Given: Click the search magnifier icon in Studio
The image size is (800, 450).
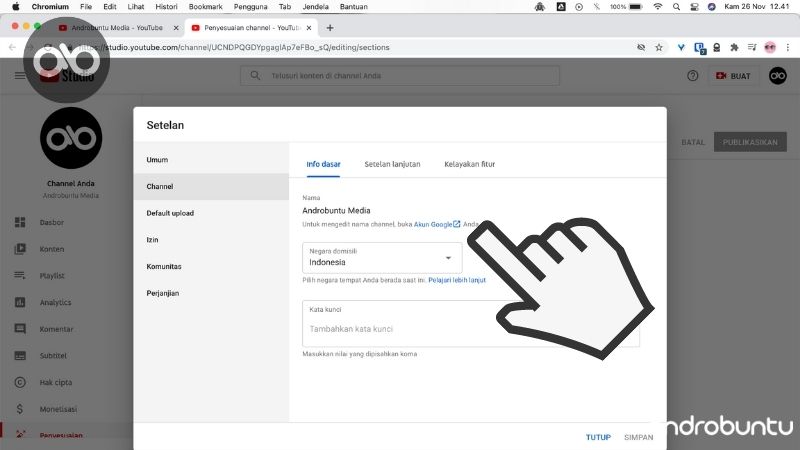Looking at the screenshot, I should click(255, 76).
